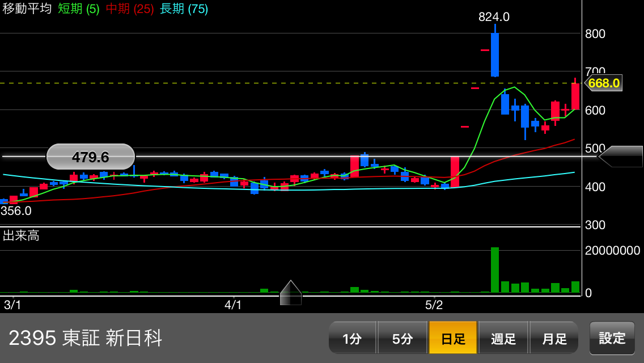Tap the 移動平均 indicator label
Screen dimensions: 644x363
coord(27,9)
